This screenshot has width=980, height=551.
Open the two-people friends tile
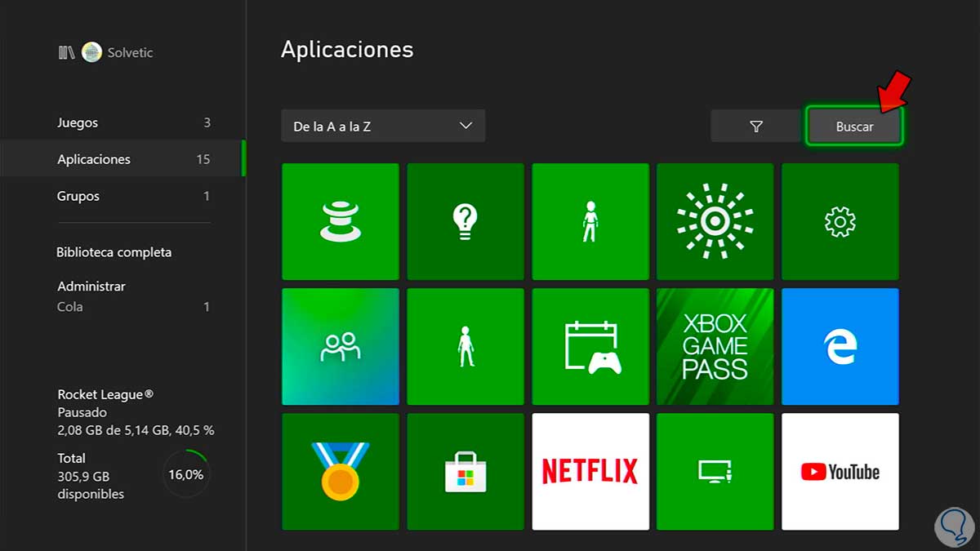pyautogui.click(x=341, y=347)
